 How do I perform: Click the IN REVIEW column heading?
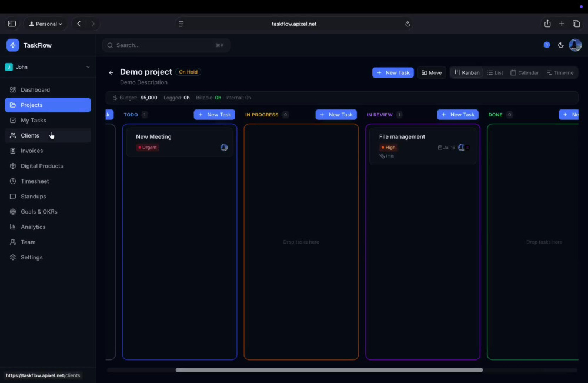[x=379, y=115]
